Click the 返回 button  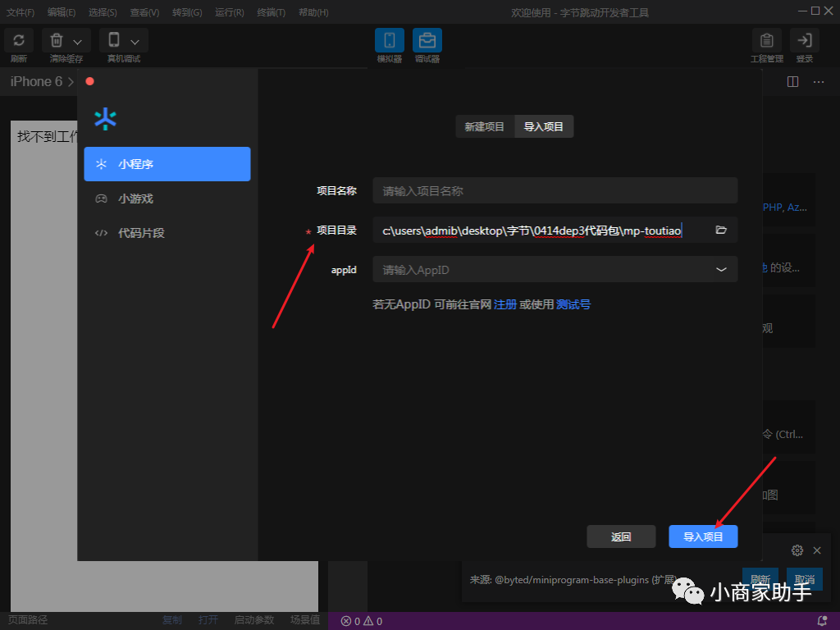[x=621, y=536]
